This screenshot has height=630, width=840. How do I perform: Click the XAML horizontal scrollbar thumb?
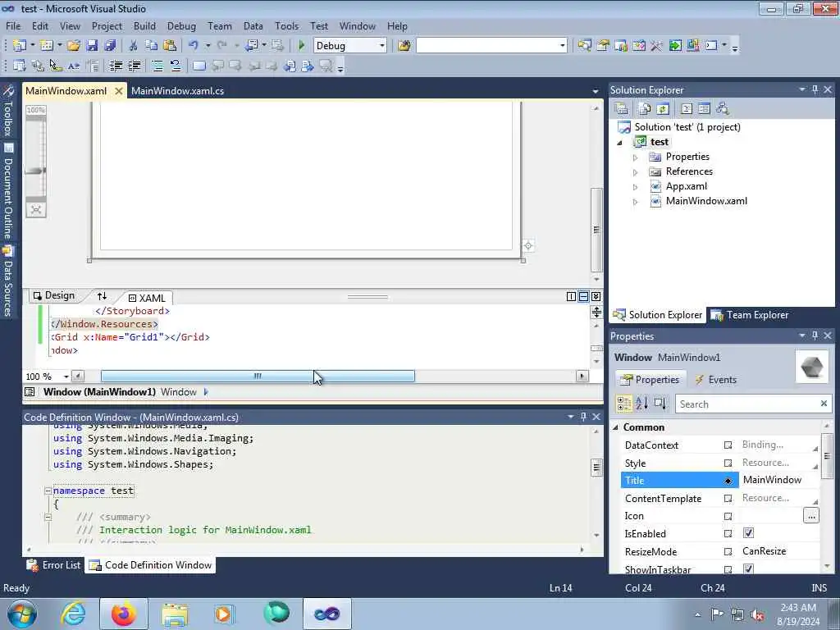tap(258, 376)
